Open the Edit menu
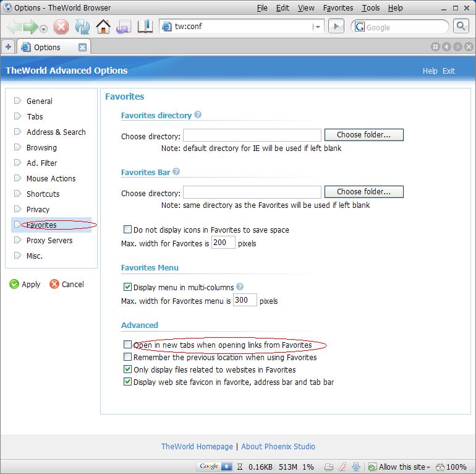Viewport: 476px width, 474px height. [x=283, y=8]
